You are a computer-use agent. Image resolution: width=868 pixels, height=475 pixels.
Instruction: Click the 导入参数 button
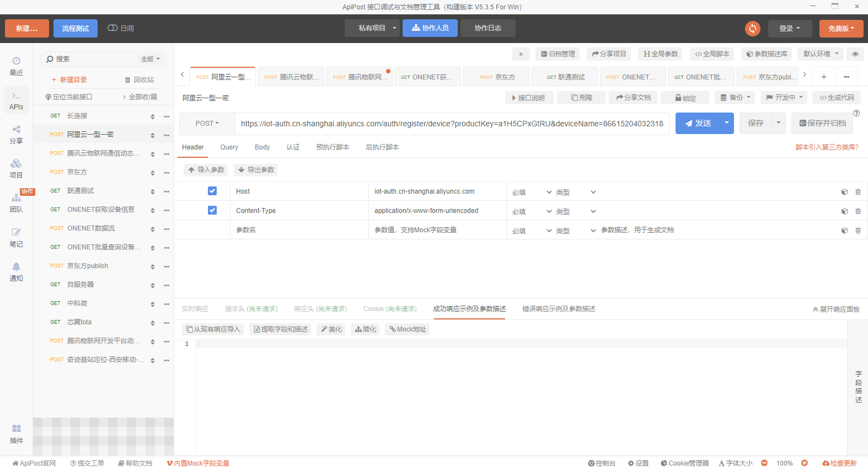pos(206,170)
